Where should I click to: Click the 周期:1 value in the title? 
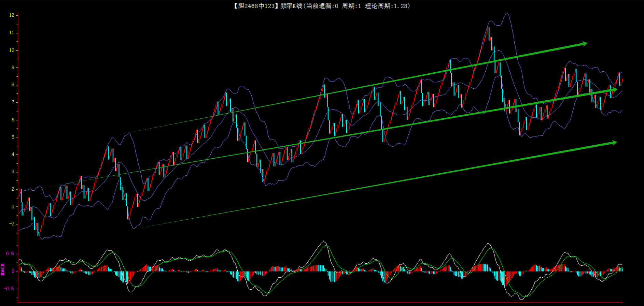pos(351,6)
